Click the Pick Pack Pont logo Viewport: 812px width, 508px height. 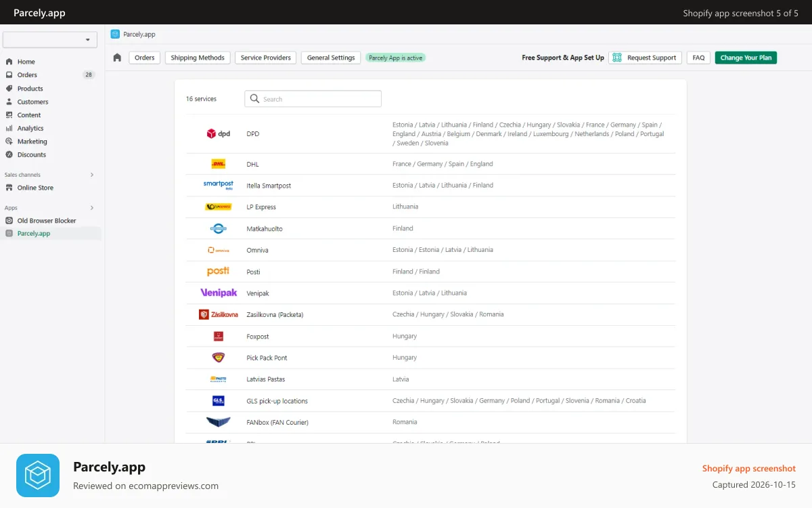point(219,358)
